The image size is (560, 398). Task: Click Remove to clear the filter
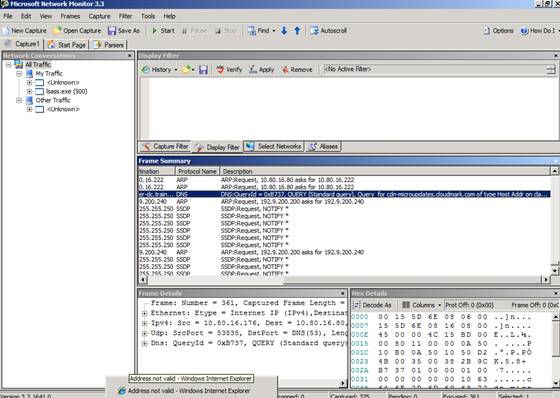tap(297, 70)
